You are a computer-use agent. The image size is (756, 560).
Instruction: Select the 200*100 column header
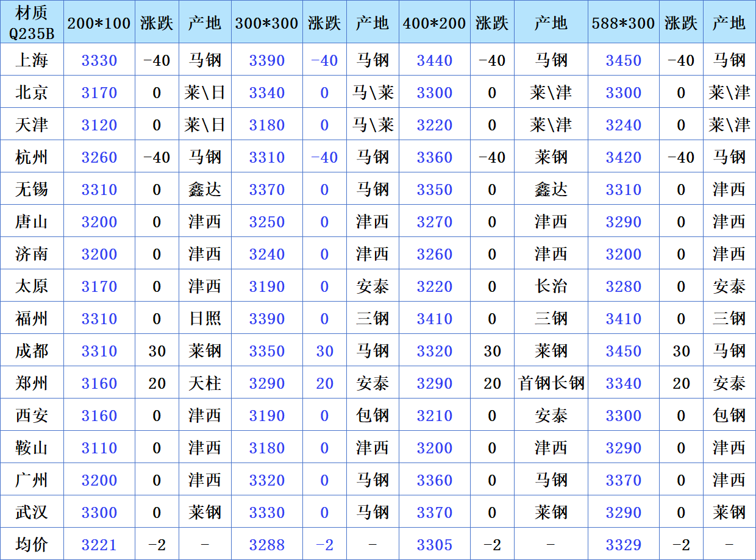pos(99,23)
